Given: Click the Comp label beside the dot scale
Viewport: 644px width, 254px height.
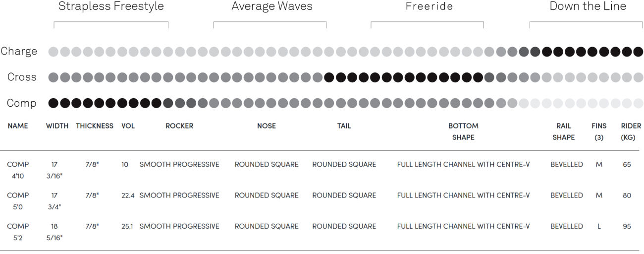Looking at the screenshot, I should [21, 103].
